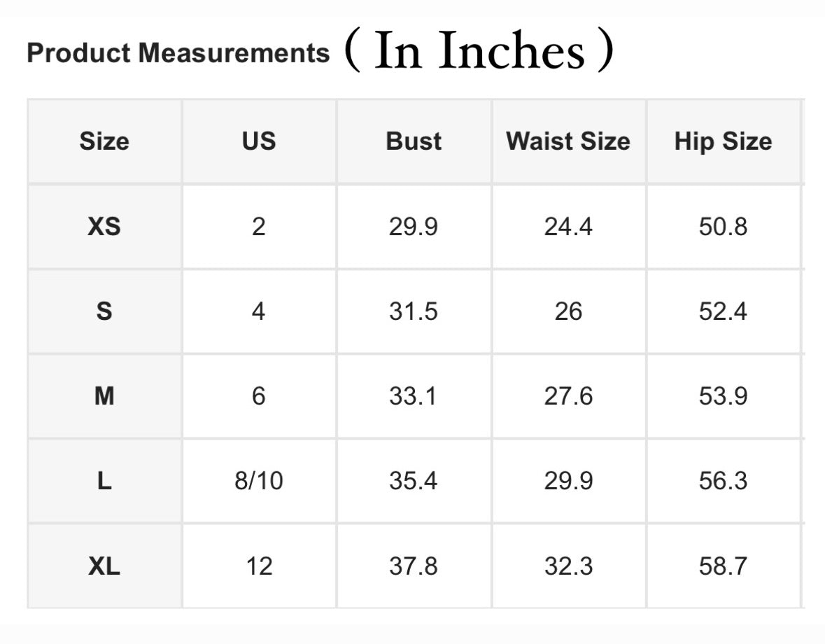The image size is (825, 644).
Task: Click US size 8/10 cell
Action: [259, 482]
